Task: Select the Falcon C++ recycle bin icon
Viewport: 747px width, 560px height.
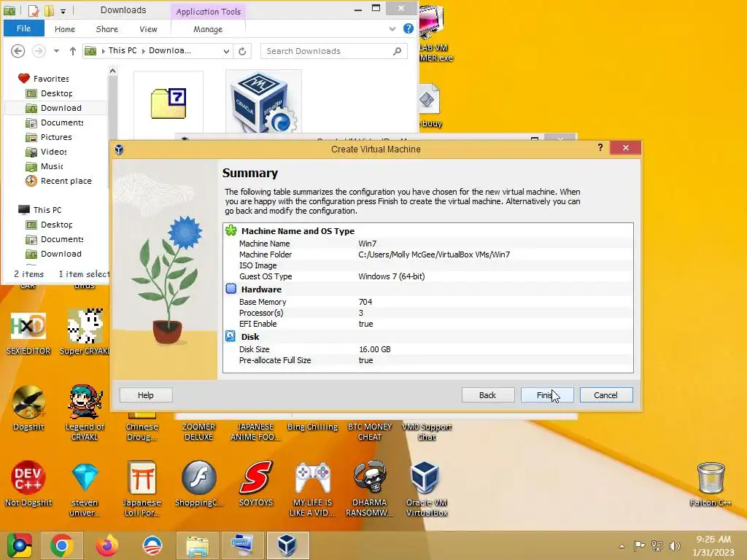Action: point(711,484)
